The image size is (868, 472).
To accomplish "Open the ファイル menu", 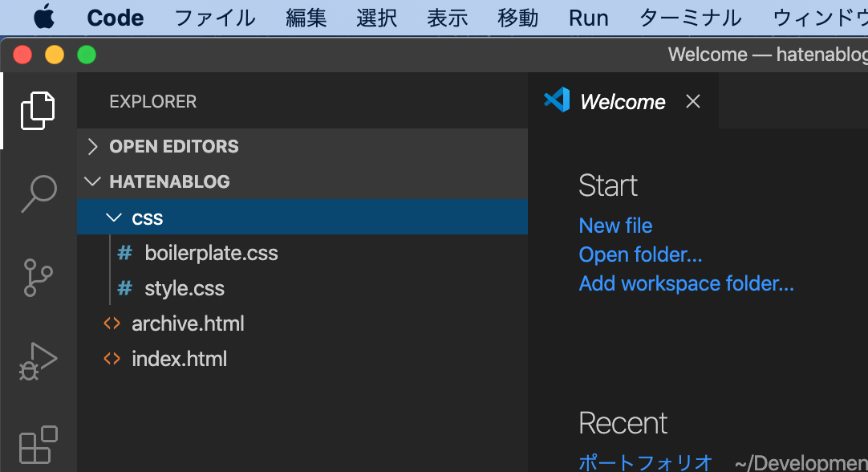I will click(x=214, y=17).
